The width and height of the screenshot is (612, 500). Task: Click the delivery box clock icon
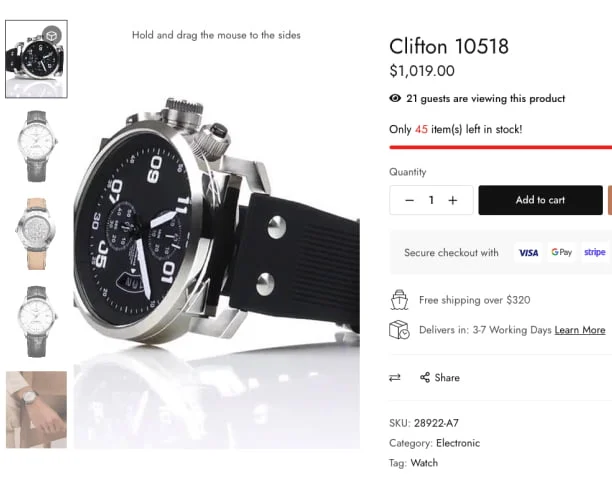[399, 330]
